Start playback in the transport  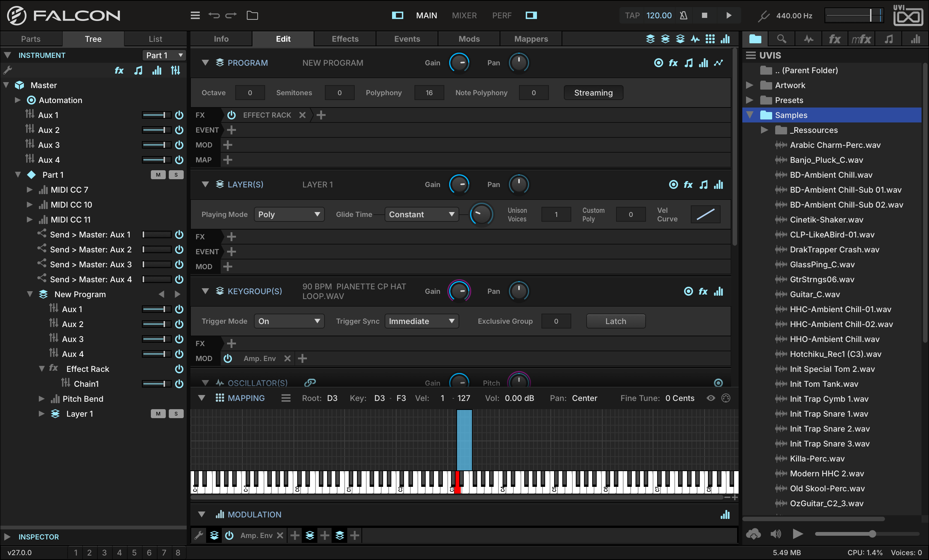(729, 15)
